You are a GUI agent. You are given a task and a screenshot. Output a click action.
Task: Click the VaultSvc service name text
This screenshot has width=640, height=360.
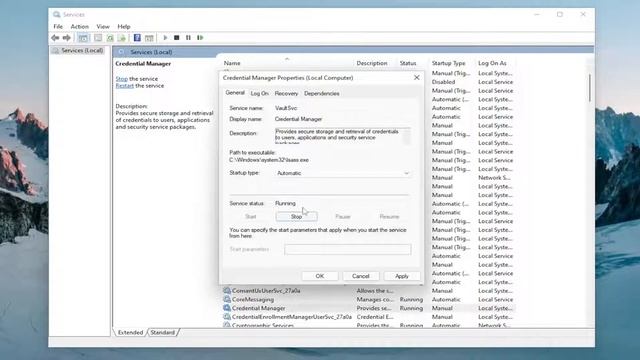[x=286, y=108]
